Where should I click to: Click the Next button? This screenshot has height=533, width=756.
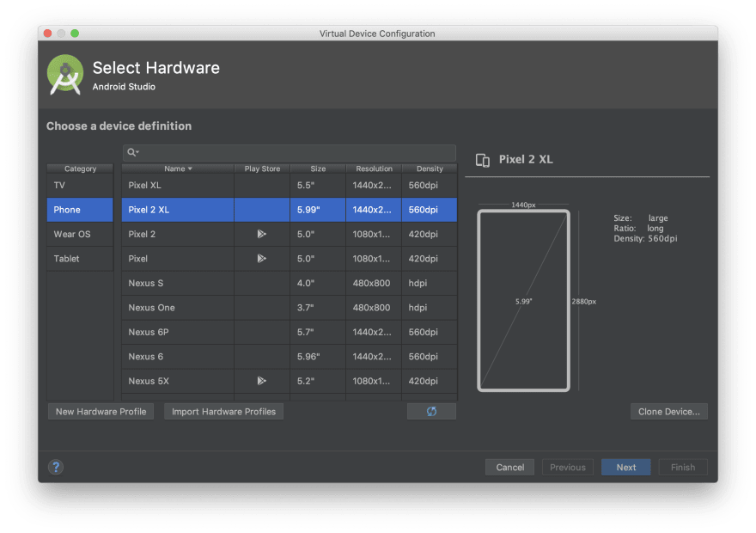[x=625, y=467]
